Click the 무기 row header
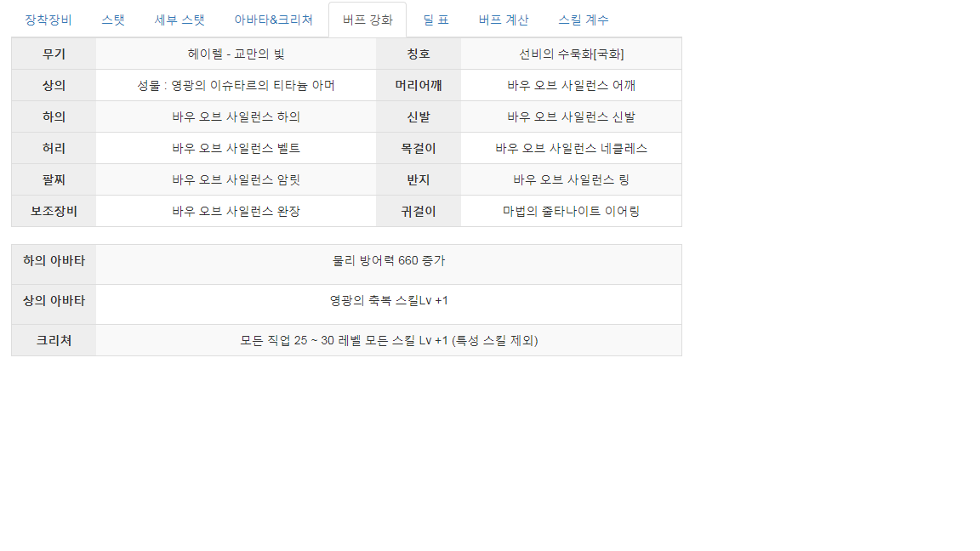The height and width of the screenshot is (551, 980). pyautogui.click(x=54, y=54)
